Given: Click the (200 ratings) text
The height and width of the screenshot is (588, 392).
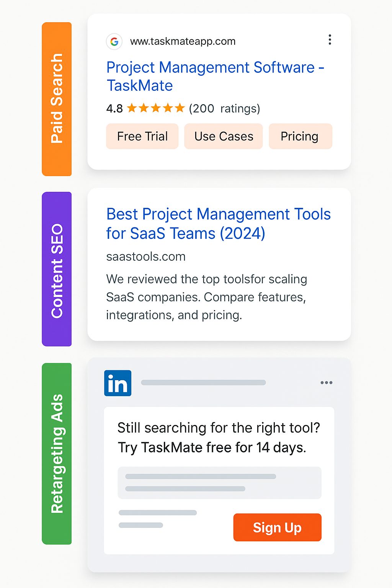Looking at the screenshot, I should (225, 109).
